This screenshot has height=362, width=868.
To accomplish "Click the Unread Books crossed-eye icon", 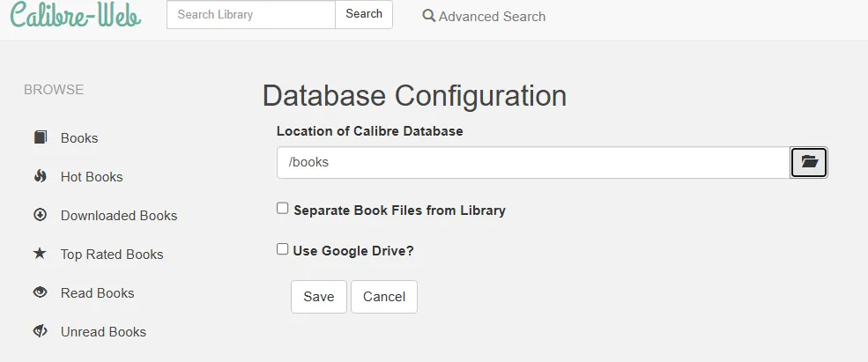I will click(x=41, y=332).
